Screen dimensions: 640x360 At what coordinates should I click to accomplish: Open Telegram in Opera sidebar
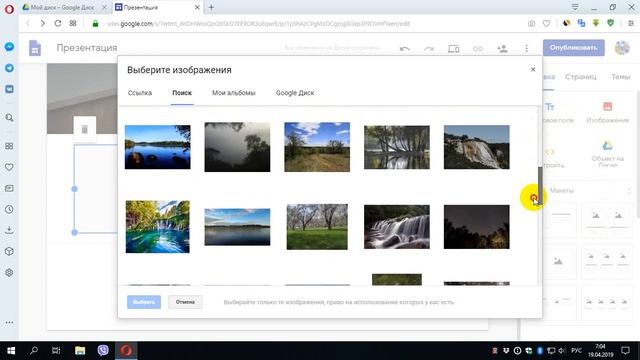click(9, 68)
